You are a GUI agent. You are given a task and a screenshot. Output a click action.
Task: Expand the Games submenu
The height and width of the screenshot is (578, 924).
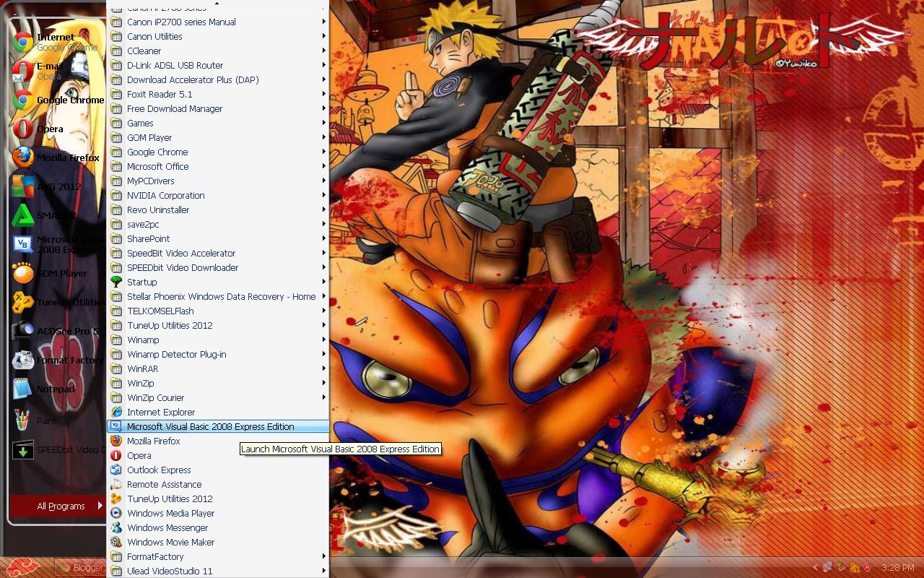[x=140, y=123]
